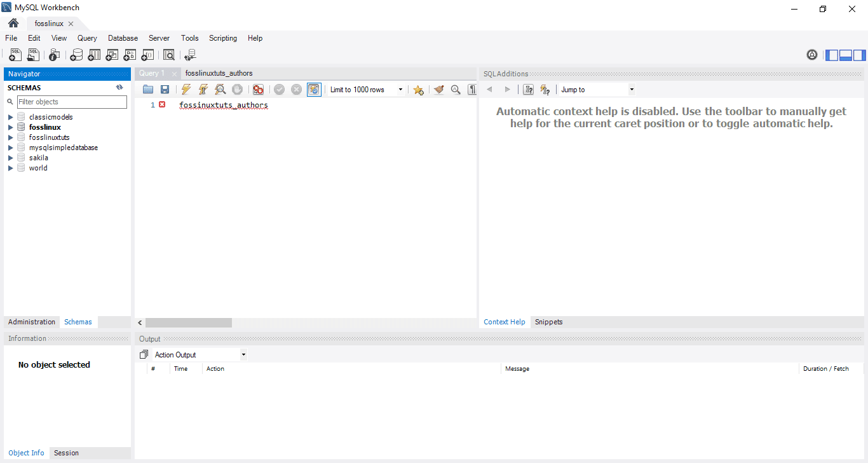Click the Save script diskette icon
This screenshot has width=868, height=463.
click(165, 90)
